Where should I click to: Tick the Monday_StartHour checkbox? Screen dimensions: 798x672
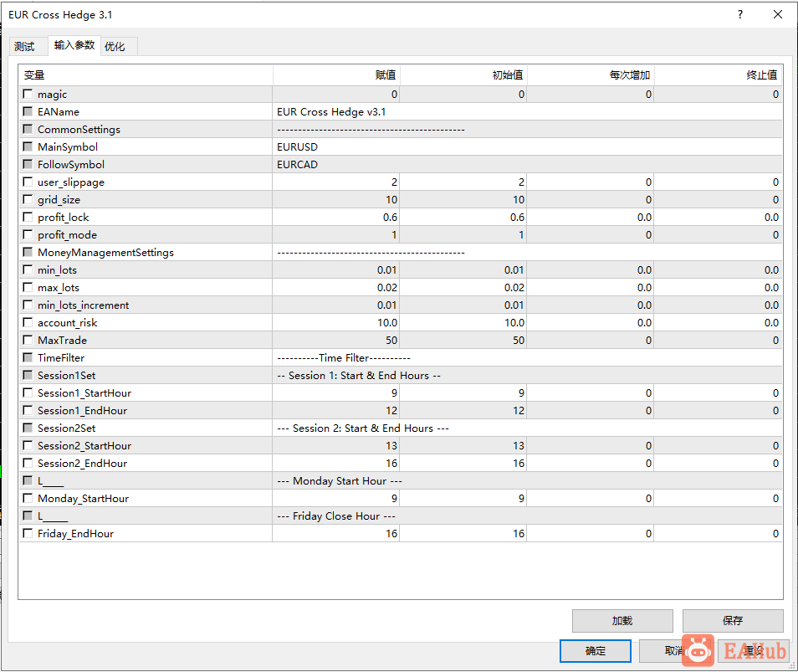[28, 498]
